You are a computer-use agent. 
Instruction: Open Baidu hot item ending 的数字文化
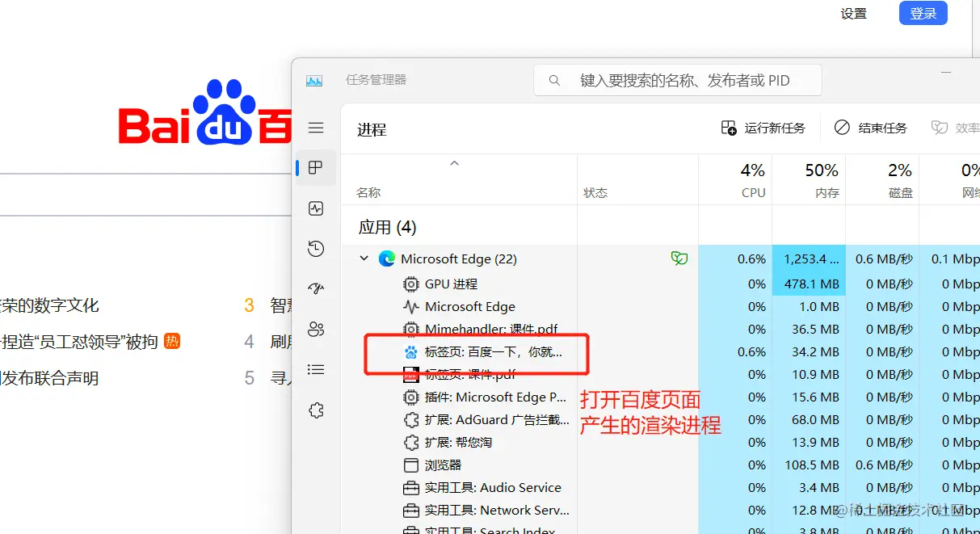point(48,305)
